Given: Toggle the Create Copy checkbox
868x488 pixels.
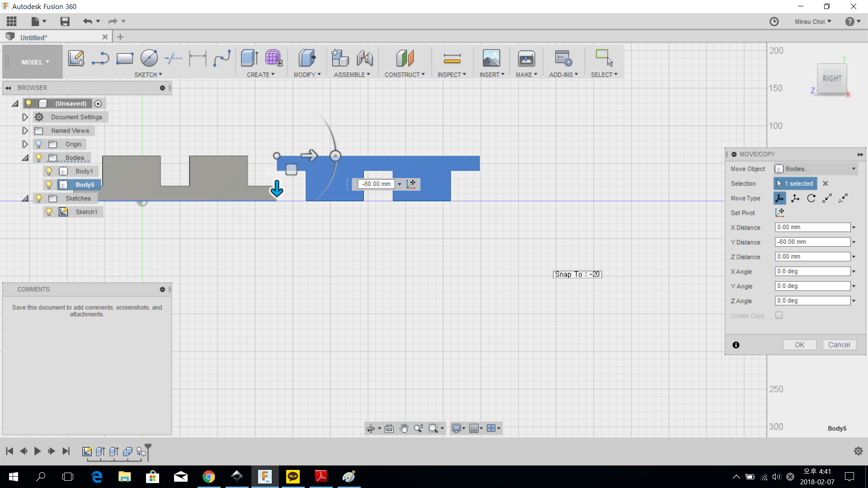Looking at the screenshot, I should point(779,315).
